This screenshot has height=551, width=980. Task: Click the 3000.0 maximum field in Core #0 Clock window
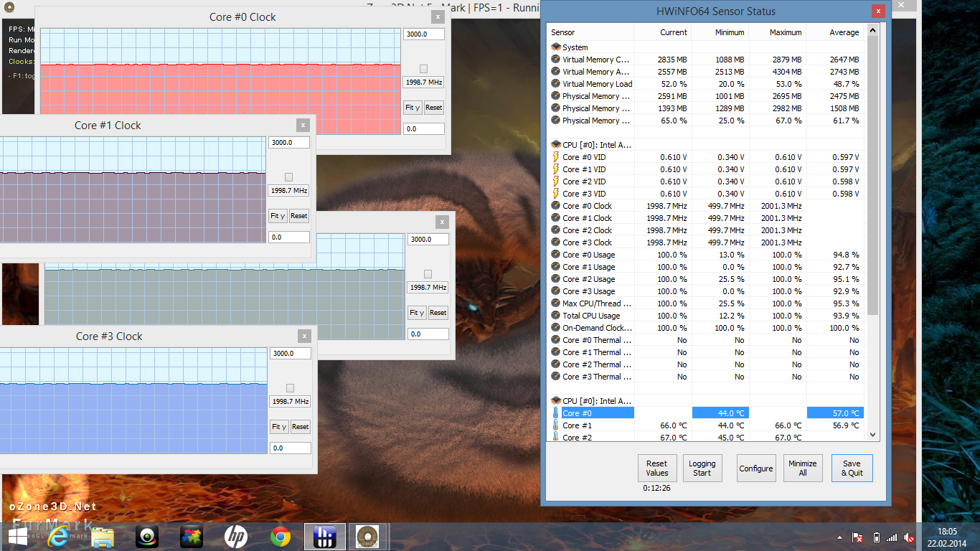[424, 34]
